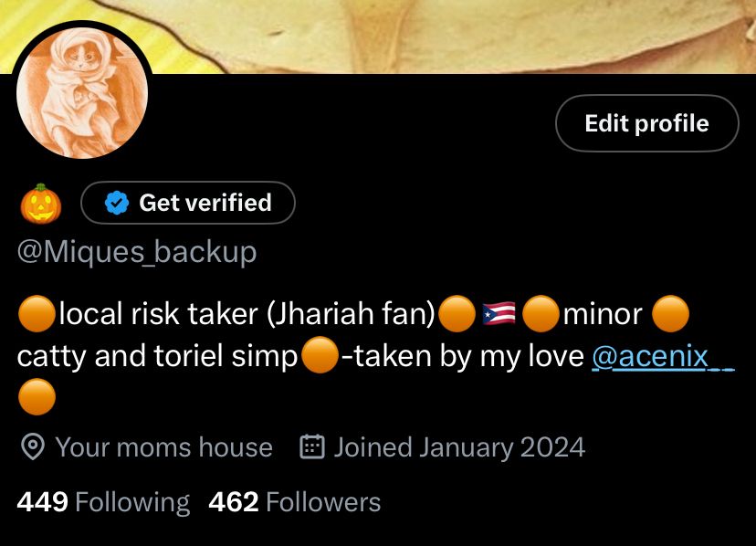Screen dimensions: 756x546
Task: Click the @Miques_backup handle text
Action: [x=137, y=252]
